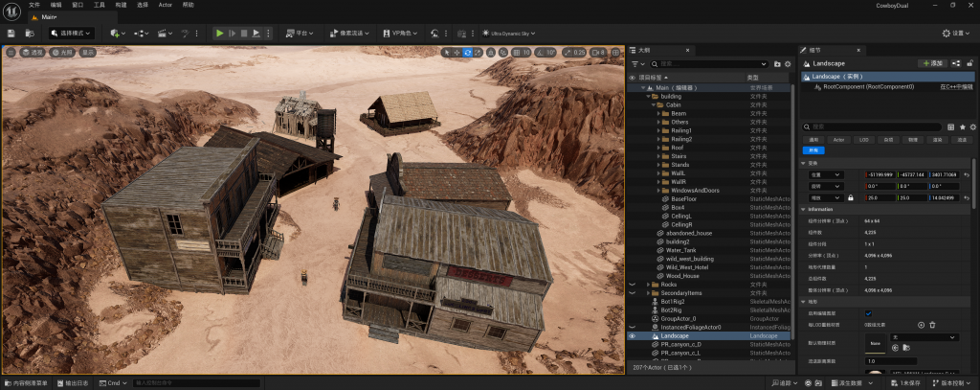Click the favorites star icon in details panel
This screenshot has height=390, width=980.
[x=962, y=126]
